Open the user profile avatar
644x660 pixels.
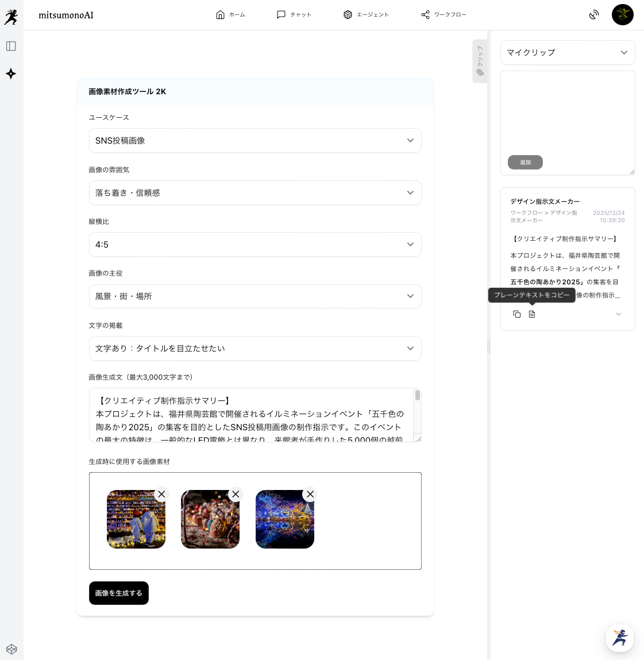[622, 15]
